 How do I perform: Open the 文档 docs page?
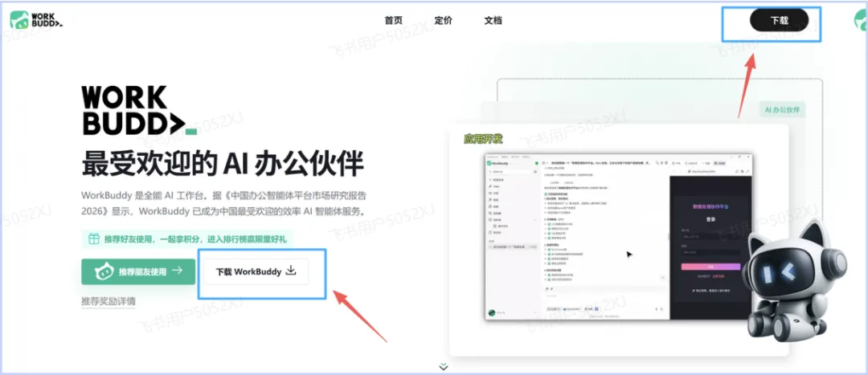tap(493, 20)
